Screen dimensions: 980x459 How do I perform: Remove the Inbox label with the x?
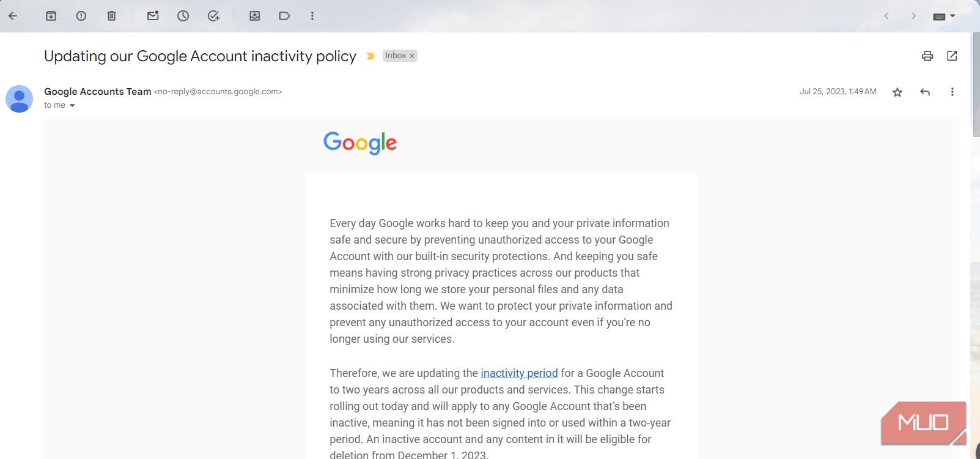pos(413,56)
